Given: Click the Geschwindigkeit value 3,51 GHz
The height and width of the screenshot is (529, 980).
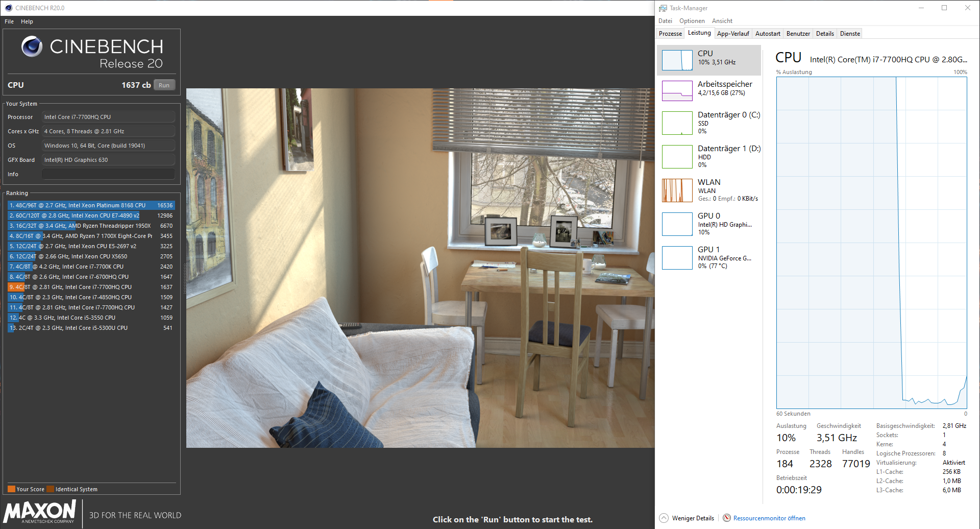Looking at the screenshot, I should point(837,438).
